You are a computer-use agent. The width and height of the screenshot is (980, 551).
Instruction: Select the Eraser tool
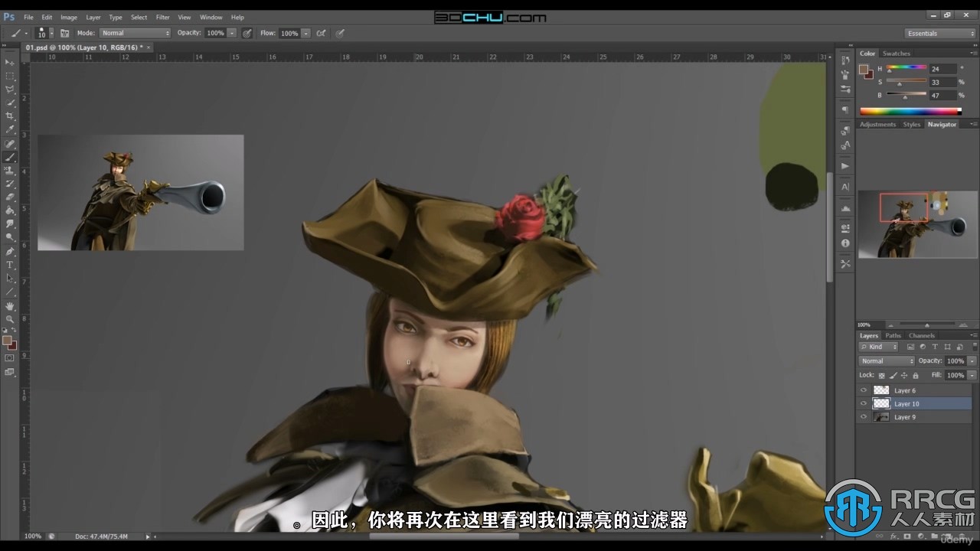click(10, 197)
